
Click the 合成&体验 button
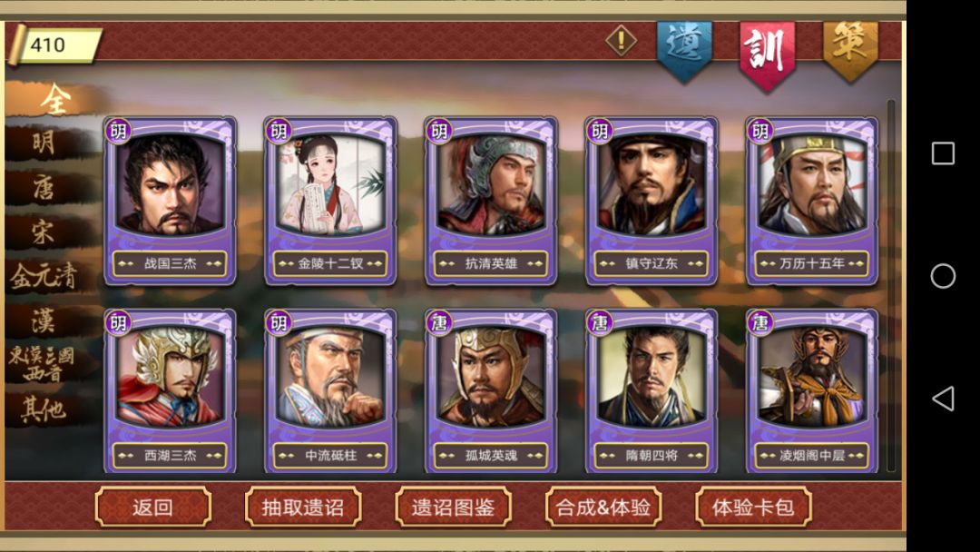[x=603, y=507]
